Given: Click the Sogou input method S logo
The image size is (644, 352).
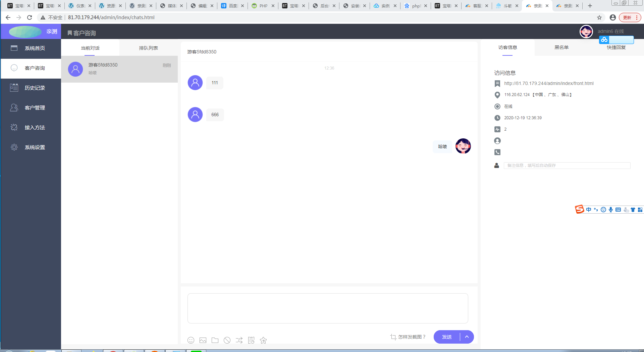Looking at the screenshot, I should pyautogui.click(x=579, y=210).
